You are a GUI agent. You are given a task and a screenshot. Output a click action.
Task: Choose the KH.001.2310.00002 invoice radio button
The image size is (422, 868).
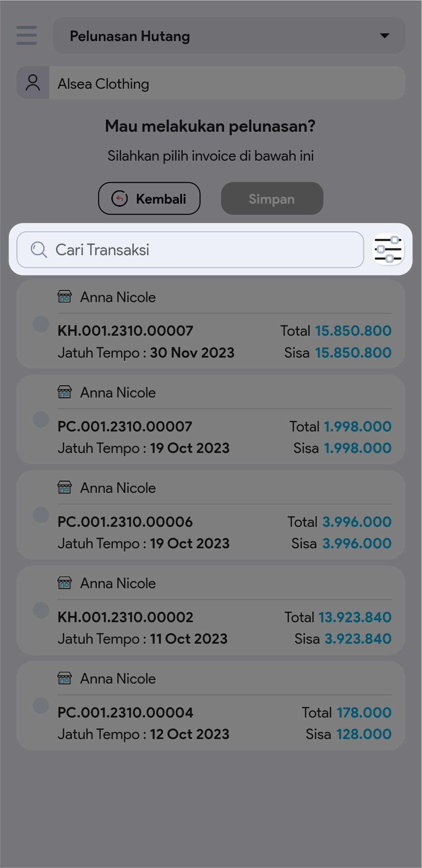point(41,610)
